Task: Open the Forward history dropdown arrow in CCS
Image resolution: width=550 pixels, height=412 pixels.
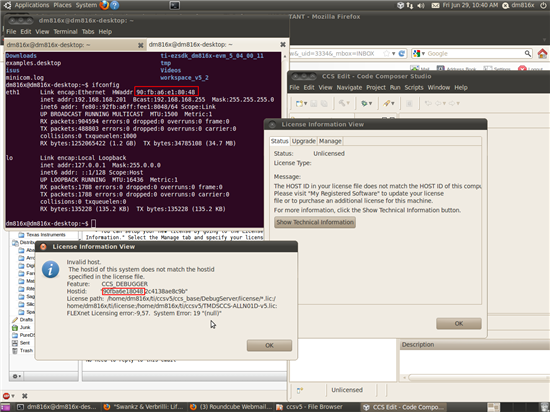Action: point(458,103)
